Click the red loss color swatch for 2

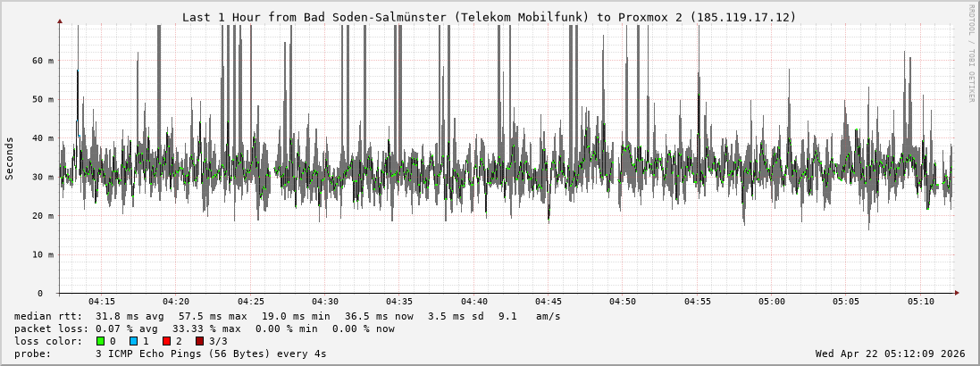tap(166, 341)
